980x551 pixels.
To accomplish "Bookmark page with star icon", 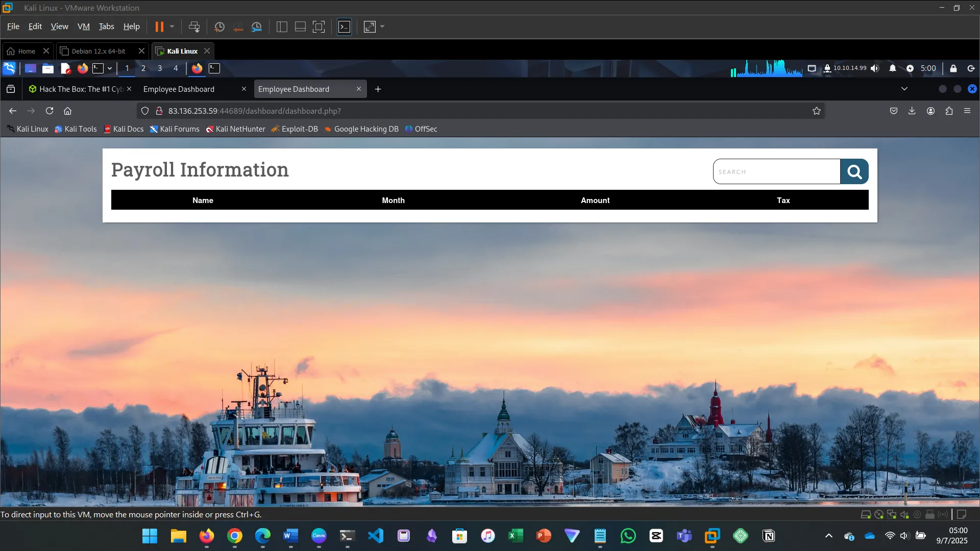I will tap(817, 111).
